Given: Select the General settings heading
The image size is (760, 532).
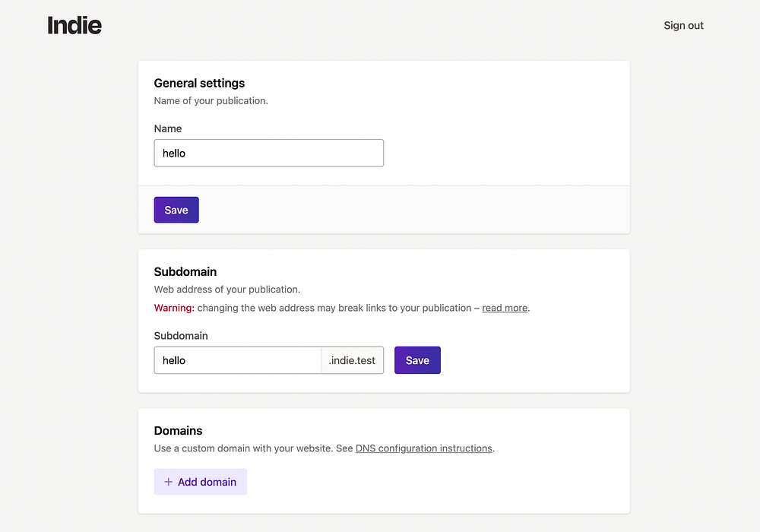Looking at the screenshot, I should click(x=199, y=83).
